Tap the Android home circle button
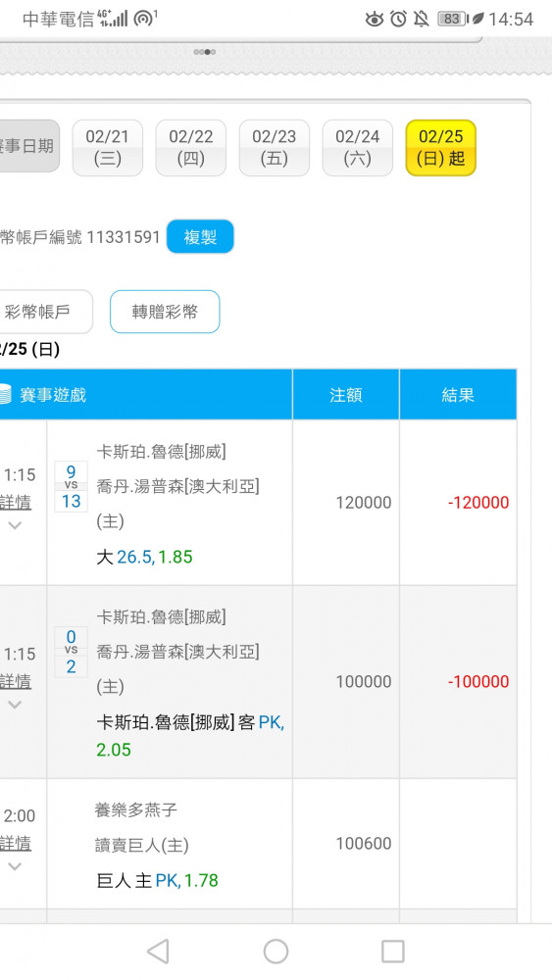The width and height of the screenshot is (552, 980). 276,952
